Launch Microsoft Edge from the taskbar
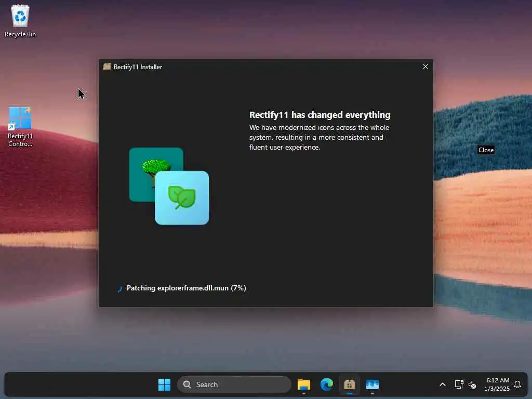The height and width of the screenshot is (399, 532). tap(327, 384)
